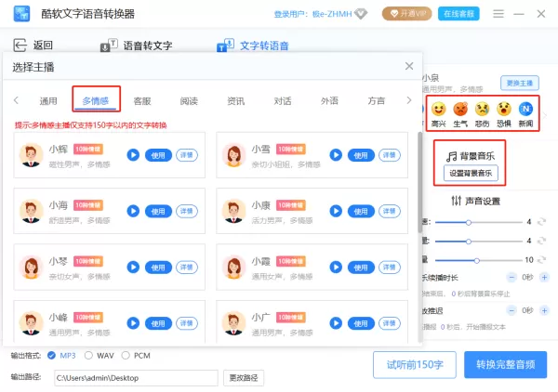Click 更换主播 button
Image resolution: width=558 pixels, height=392 pixels.
pos(520,83)
